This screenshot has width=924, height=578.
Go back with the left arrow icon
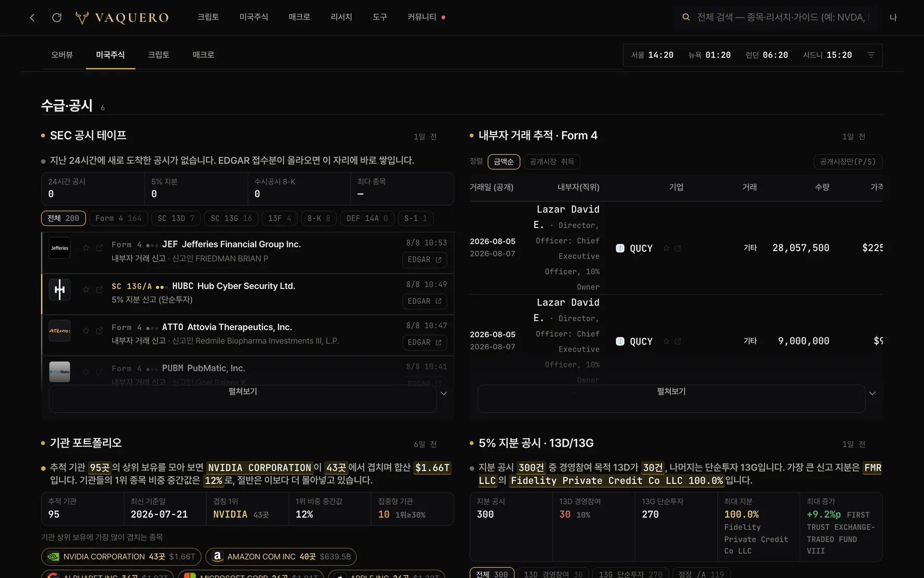32,17
